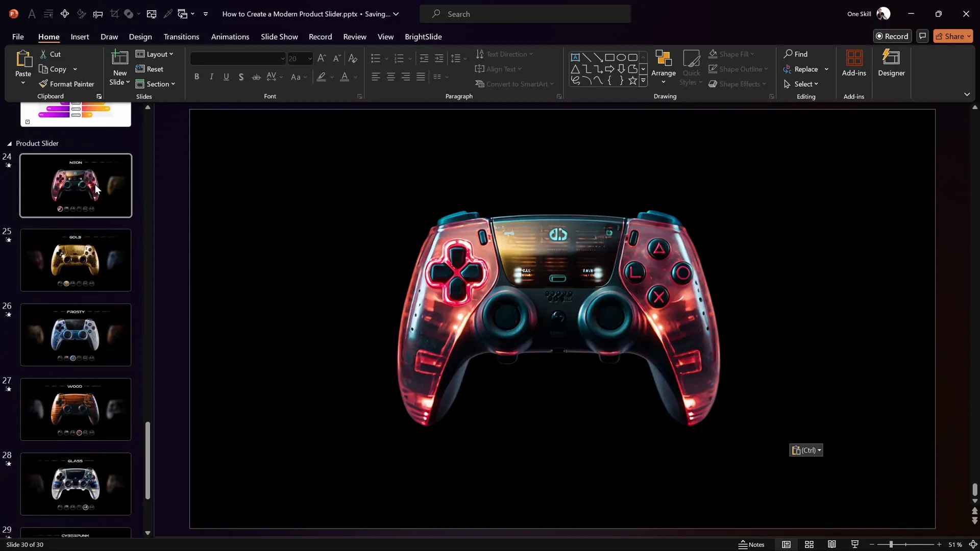
Task: Align text left
Action: (x=376, y=77)
